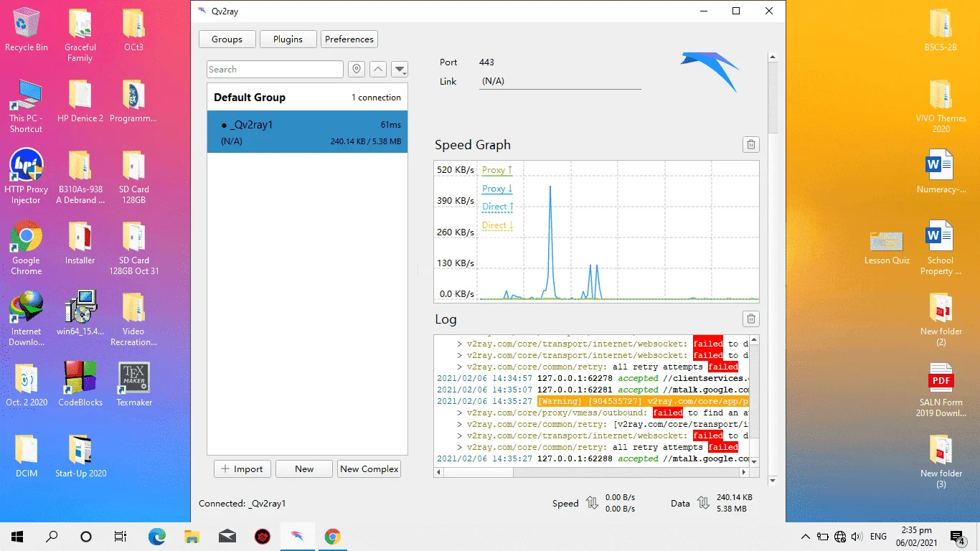Open the volume control in system tray
980x551 pixels.
(857, 536)
